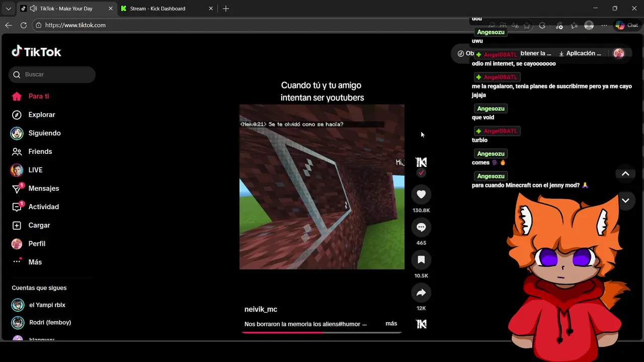
Task: Open profile avatar in top bar
Action: point(619,53)
